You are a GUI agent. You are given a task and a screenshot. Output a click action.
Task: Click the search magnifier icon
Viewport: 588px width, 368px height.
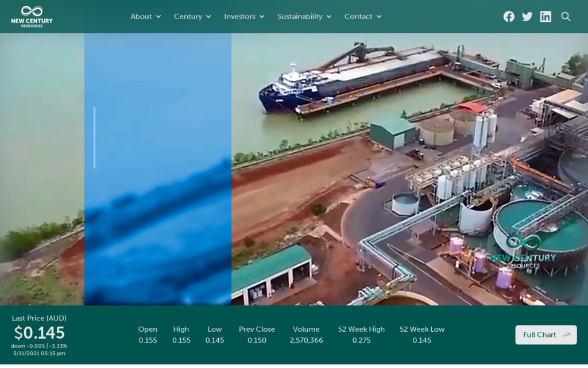tap(566, 17)
